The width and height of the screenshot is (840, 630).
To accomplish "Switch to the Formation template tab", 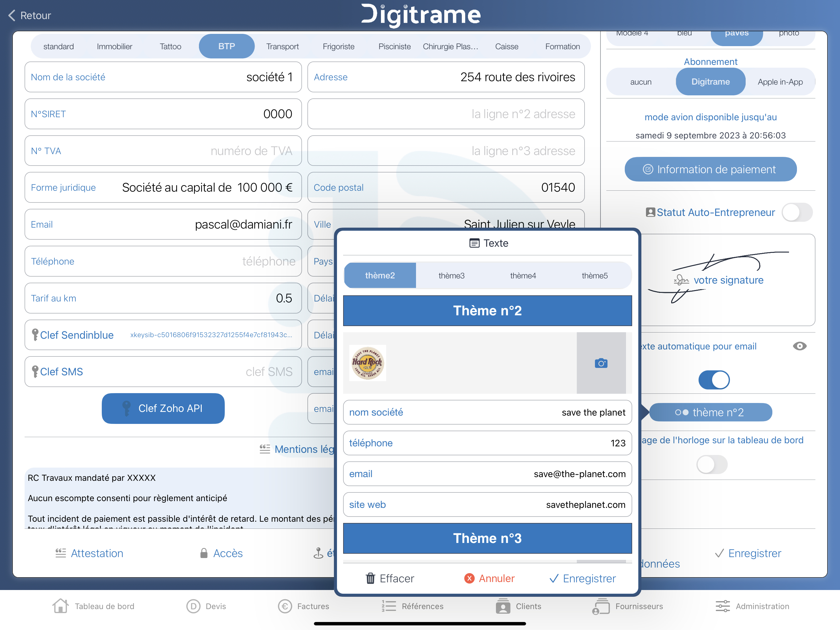I will pyautogui.click(x=562, y=46).
